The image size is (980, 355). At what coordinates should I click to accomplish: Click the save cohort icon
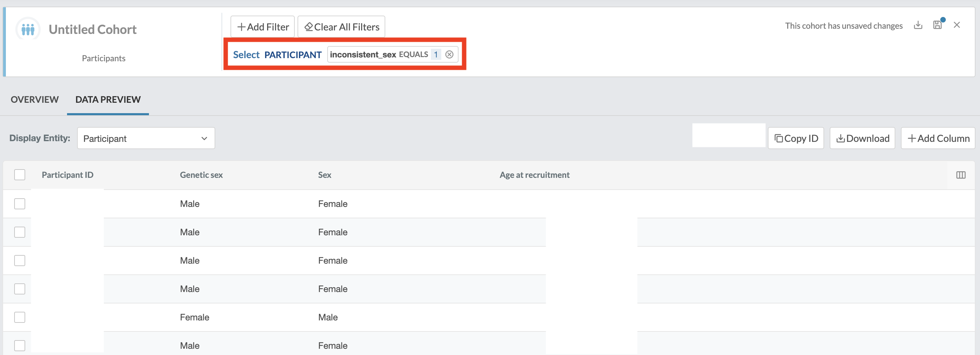pos(938,25)
